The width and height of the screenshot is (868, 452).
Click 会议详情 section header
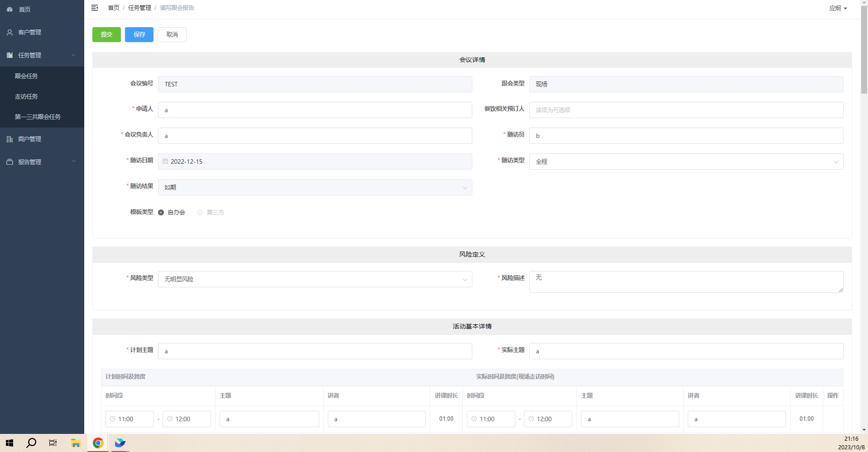pos(472,60)
